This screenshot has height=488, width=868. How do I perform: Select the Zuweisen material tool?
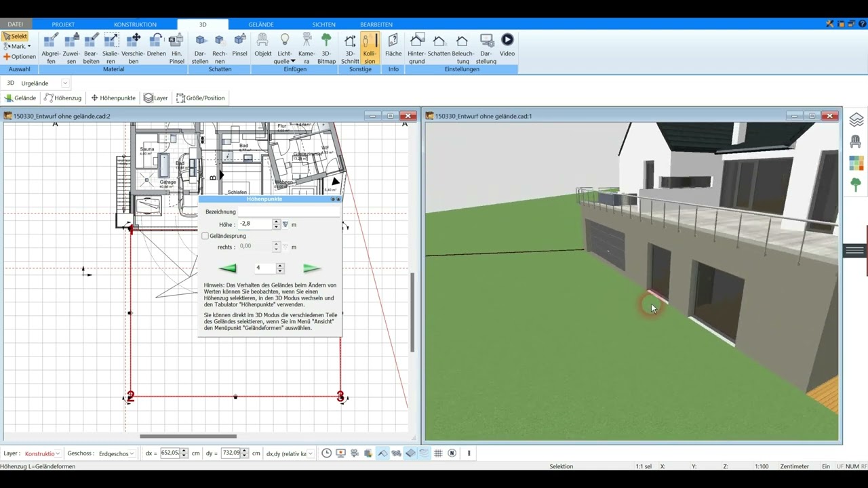[x=71, y=48]
